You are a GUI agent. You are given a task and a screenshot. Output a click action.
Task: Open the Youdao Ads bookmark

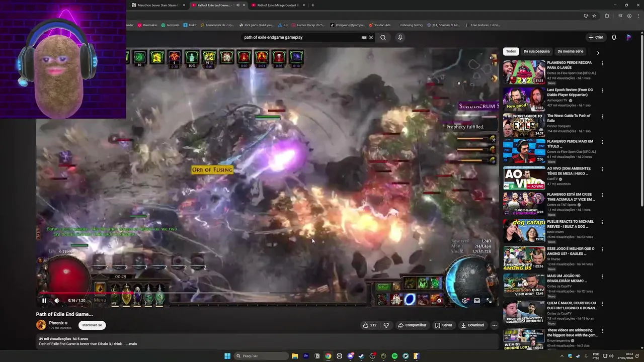[380, 25]
